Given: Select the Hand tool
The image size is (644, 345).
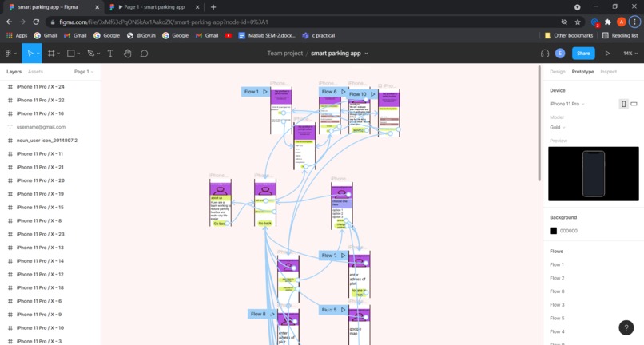Looking at the screenshot, I should tap(127, 54).
